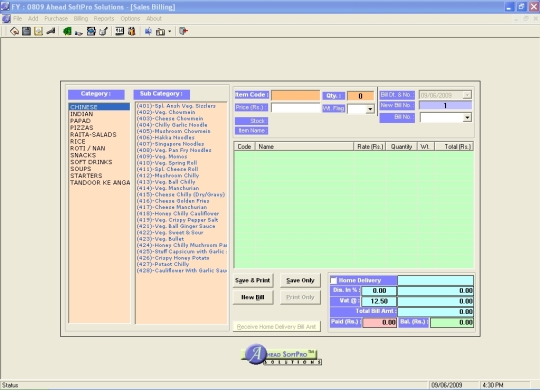Click Receive Home Delivery Bill Amt button
Screen dimensions: 540x390
point(277,326)
